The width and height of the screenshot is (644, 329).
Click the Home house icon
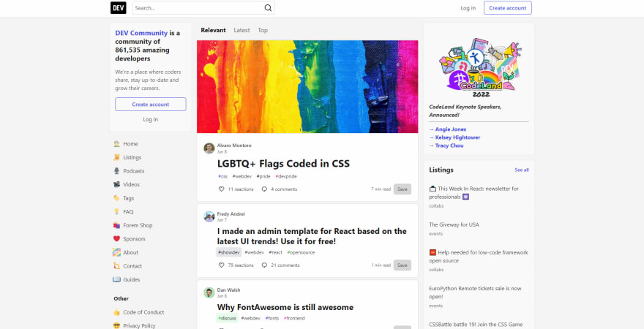coord(116,144)
